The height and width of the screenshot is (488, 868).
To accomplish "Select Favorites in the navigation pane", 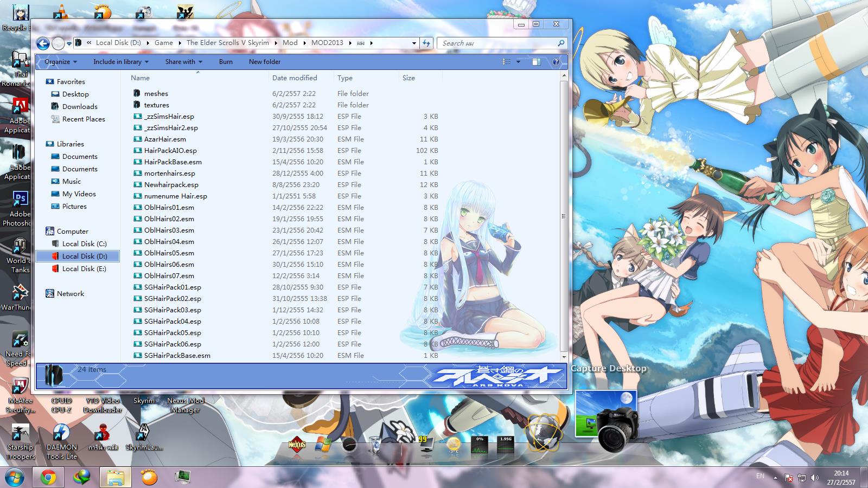I will tap(71, 82).
